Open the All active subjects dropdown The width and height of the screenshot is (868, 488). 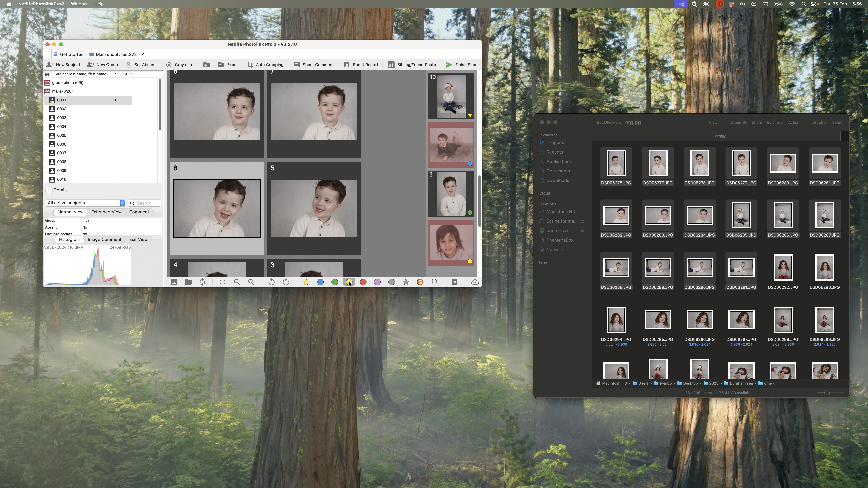pos(86,203)
